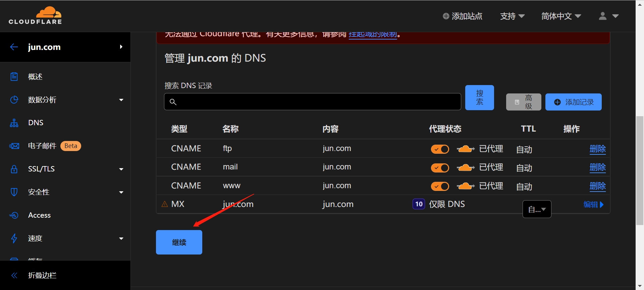The height and width of the screenshot is (290, 644).
Task: Click the 名称 column header
Action: tap(230, 129)
